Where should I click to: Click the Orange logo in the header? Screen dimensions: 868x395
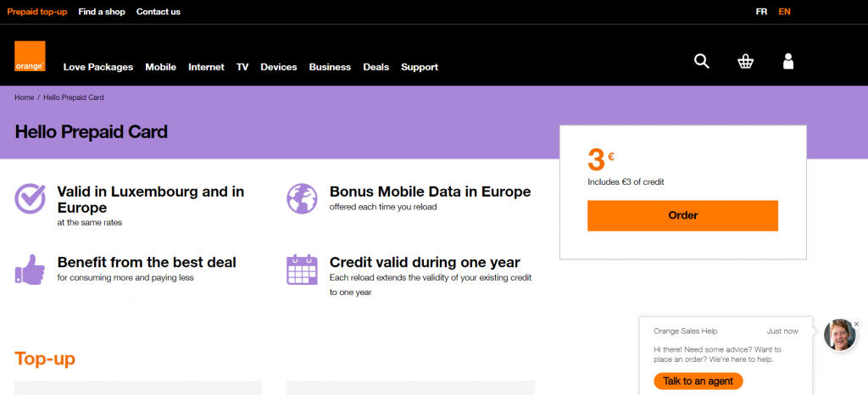click(x=30, y=56)
